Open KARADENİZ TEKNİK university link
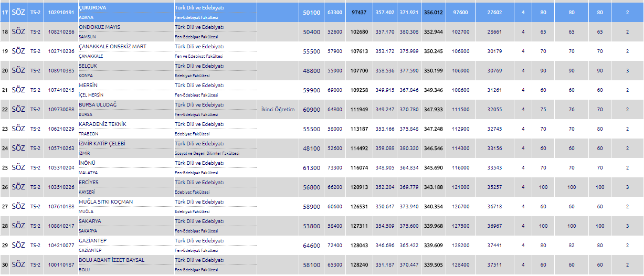This screenshot has width=644, height=276. point(102,124)
